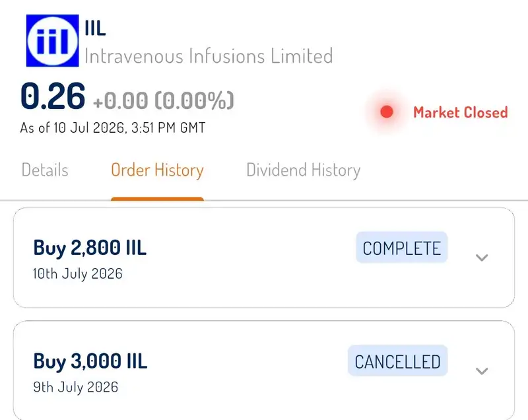Click the Buy 2,800 IIL order title

coord(90,248)
